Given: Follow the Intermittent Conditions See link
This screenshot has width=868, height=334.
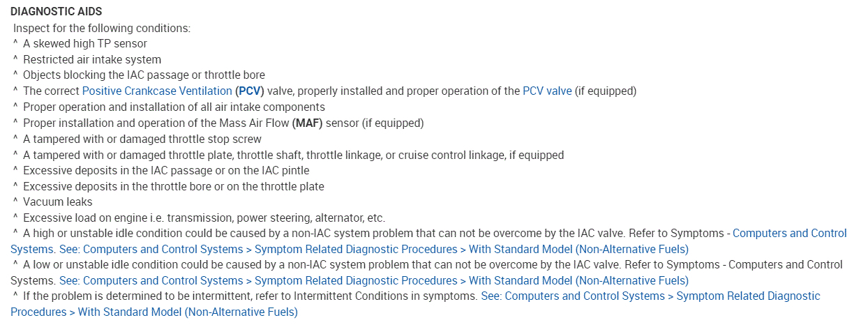Looking at the screenshot, I should pyautogui.click(x=650, y=296).
